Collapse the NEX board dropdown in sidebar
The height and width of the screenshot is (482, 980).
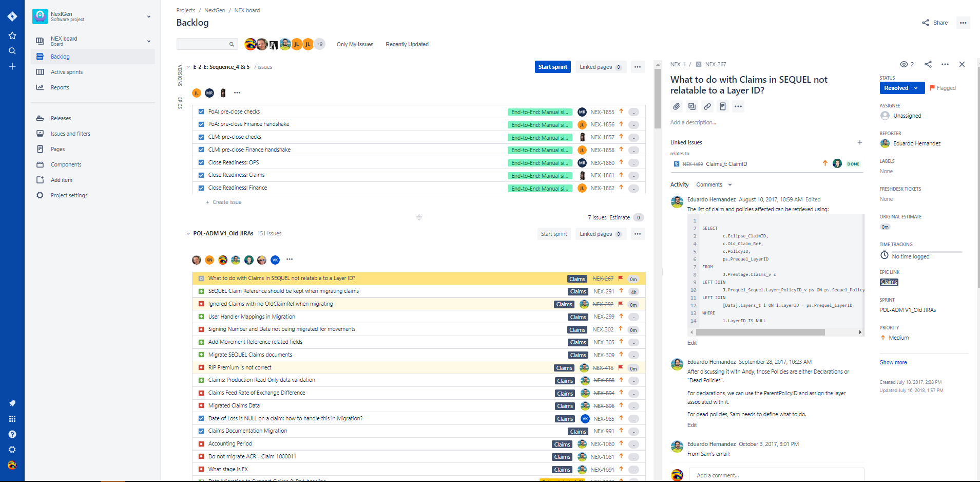[x=148, y=41]
